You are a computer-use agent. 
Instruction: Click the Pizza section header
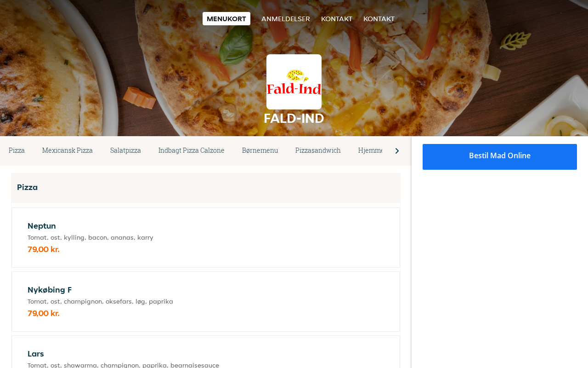click(206, 188)
